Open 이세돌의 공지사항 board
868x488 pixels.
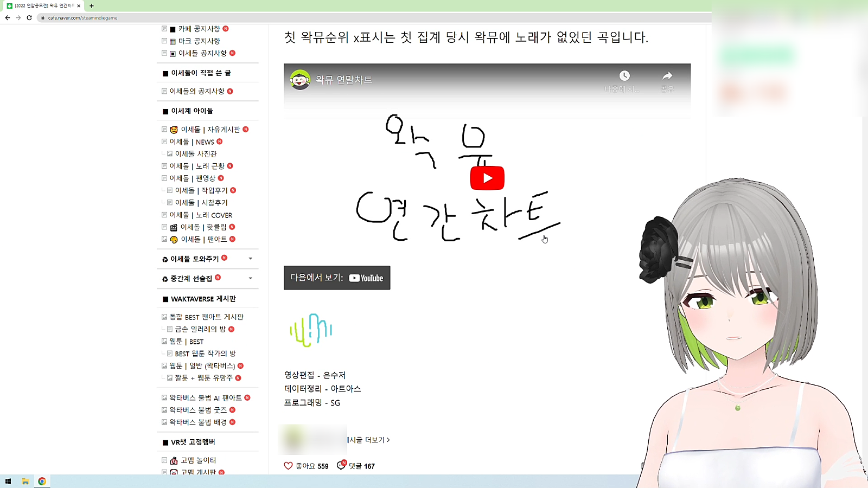click(x=197, y=91)
